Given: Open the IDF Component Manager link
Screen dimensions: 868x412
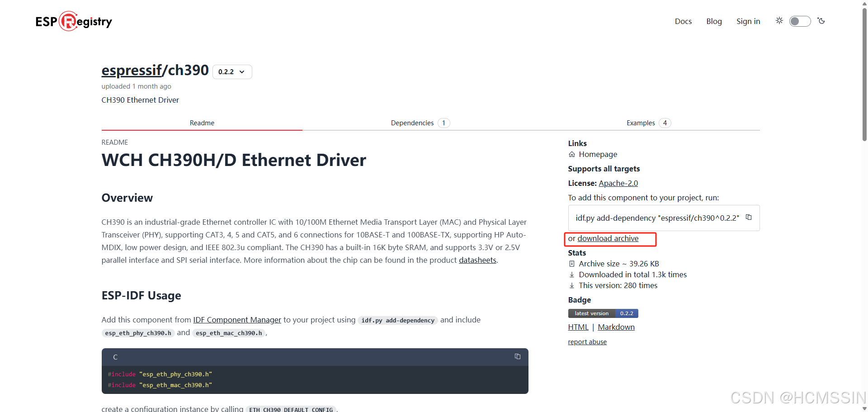Looking at the screenshot, I should (x=237, y=320).
